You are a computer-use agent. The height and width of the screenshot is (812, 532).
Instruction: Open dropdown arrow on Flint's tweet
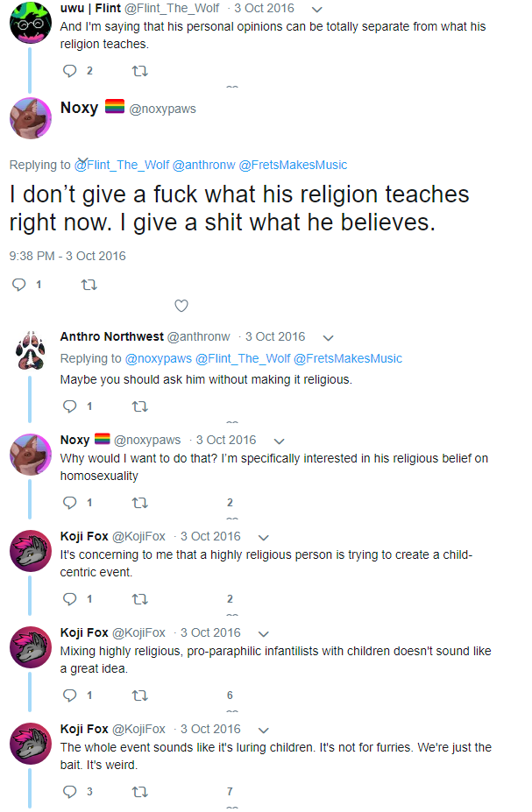[317, 10]
